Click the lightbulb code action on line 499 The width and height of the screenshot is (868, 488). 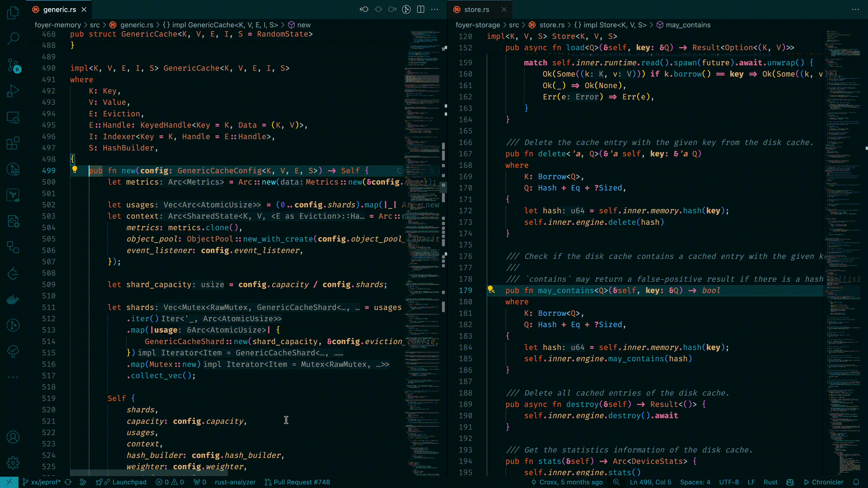click(75, 170)
